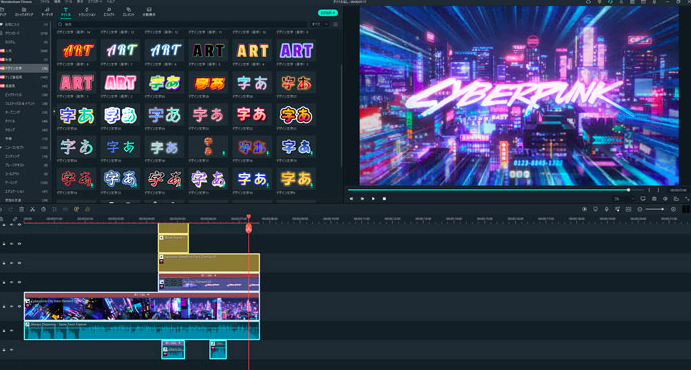Click the snapshot camera icon below the preview
691x370 pixels.
654,199
